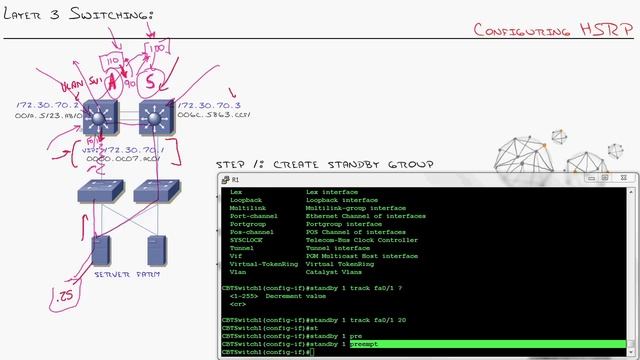Click the 'standby 1 track fa0/1 ?' line
This screenshot has width=640, height=360.
point(312,288)
